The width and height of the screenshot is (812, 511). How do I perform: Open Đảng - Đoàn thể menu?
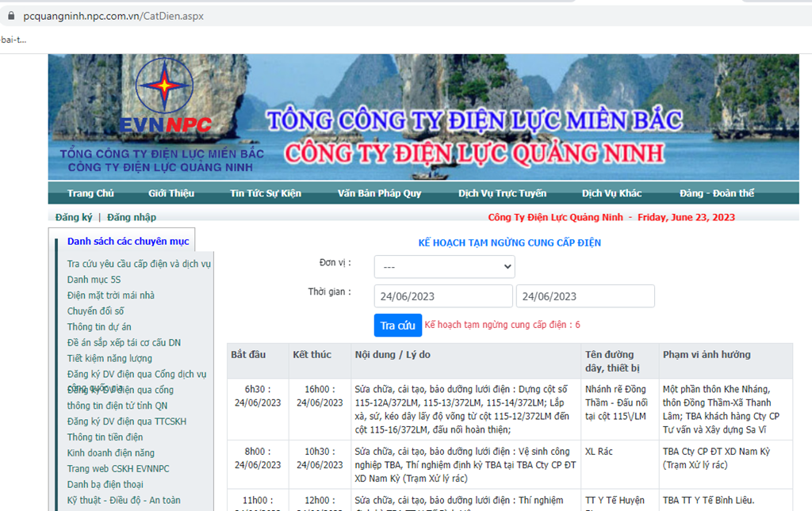pos(717,193)
